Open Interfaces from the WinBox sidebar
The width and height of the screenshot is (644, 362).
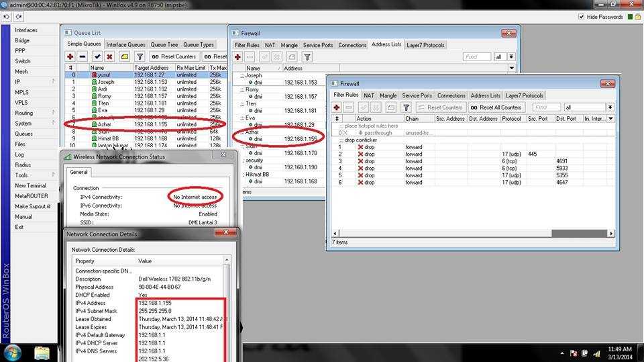pyautogui.click(x=26, y=30)
